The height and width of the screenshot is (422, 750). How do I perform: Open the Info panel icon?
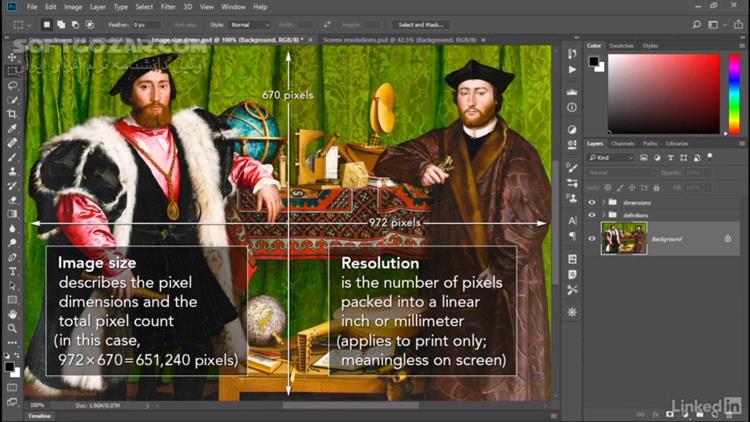coord(572,108)
